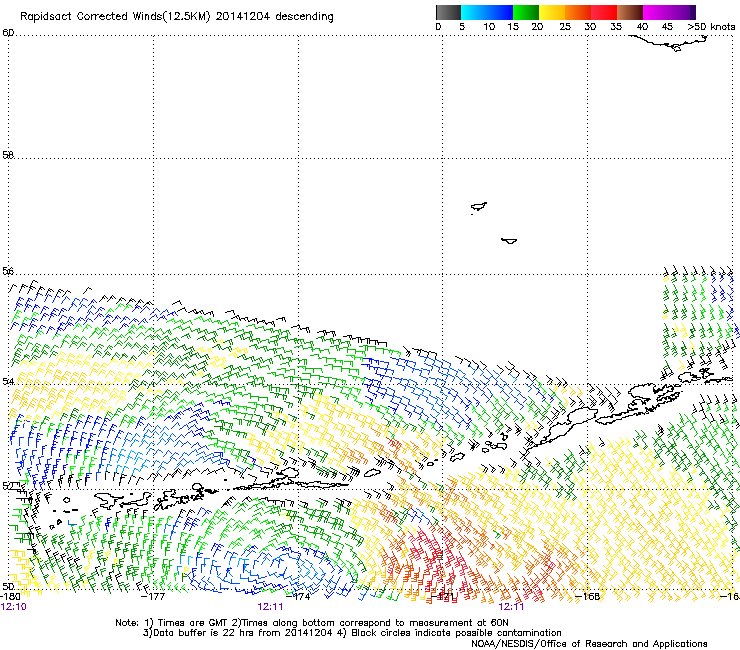Viewport: 740px width, 650px height.
Task: Select the longitude label '-174'
Action: [299, 596]
